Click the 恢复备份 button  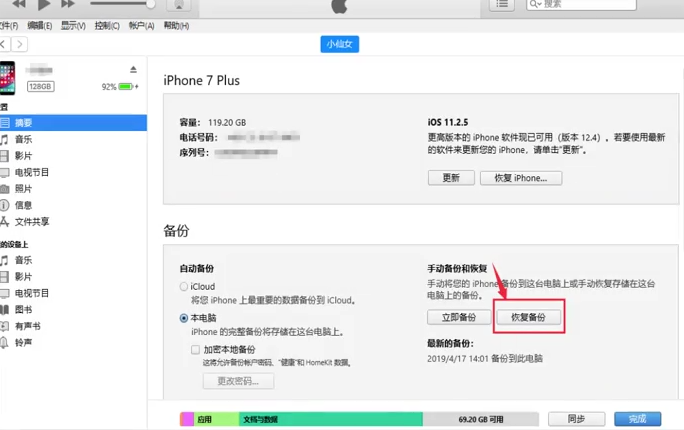528,317
